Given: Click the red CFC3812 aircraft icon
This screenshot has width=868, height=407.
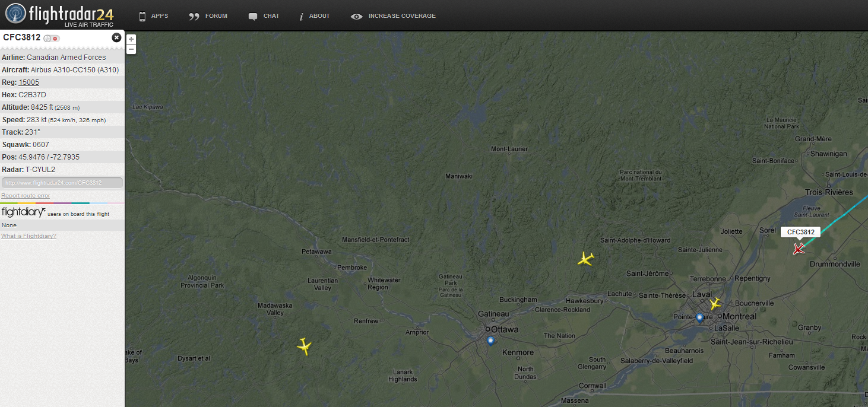Looking at the screenshot, I should tap(799, 249).
